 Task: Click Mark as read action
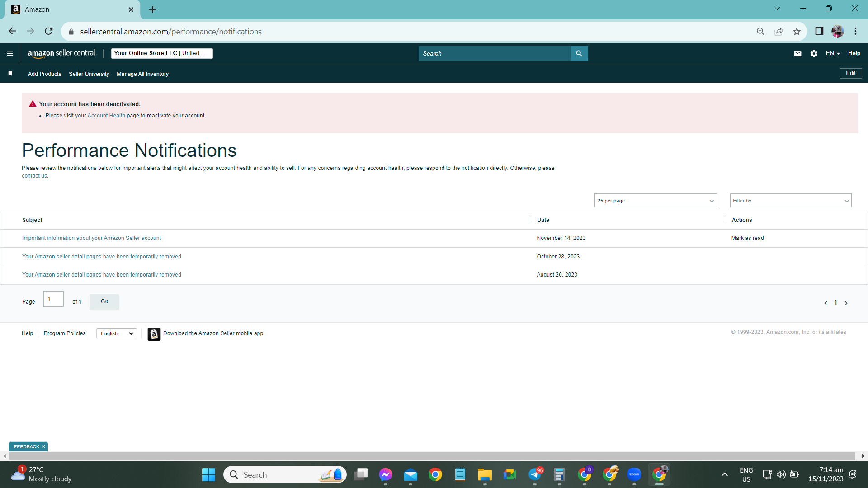[748, 238]
